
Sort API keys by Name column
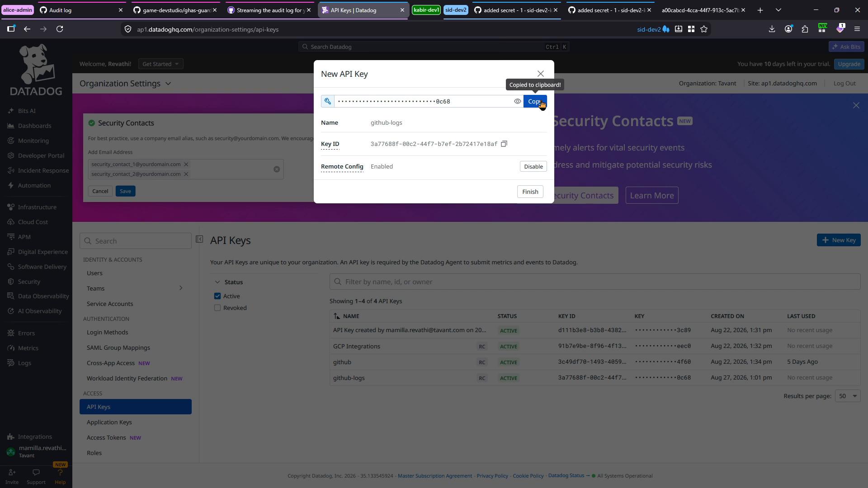(346, 316)
